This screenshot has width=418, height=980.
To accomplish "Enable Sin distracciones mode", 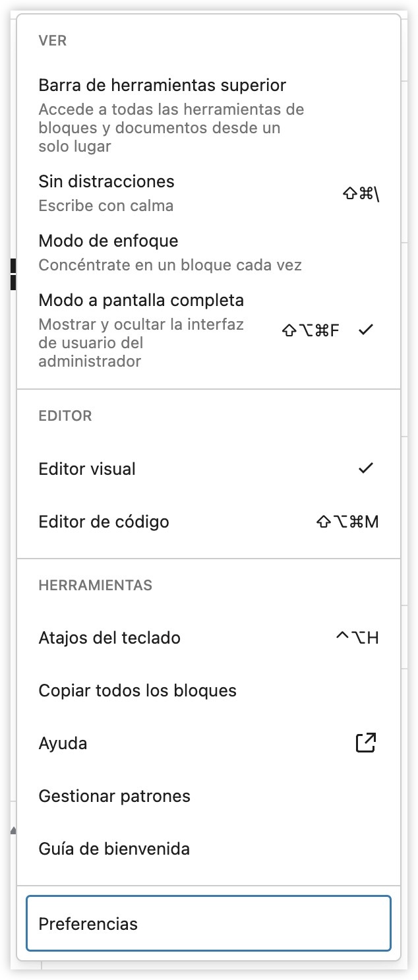I will 106,181.
